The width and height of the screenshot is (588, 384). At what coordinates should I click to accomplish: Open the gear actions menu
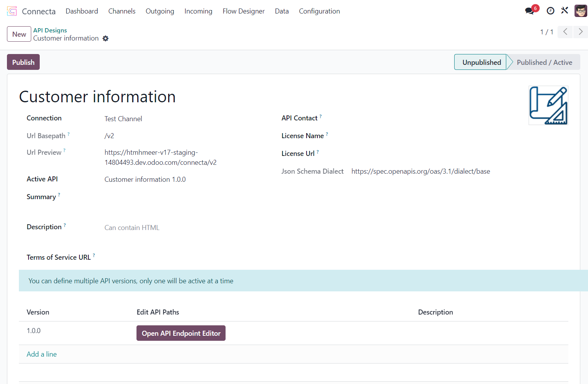tap(106, 39)
